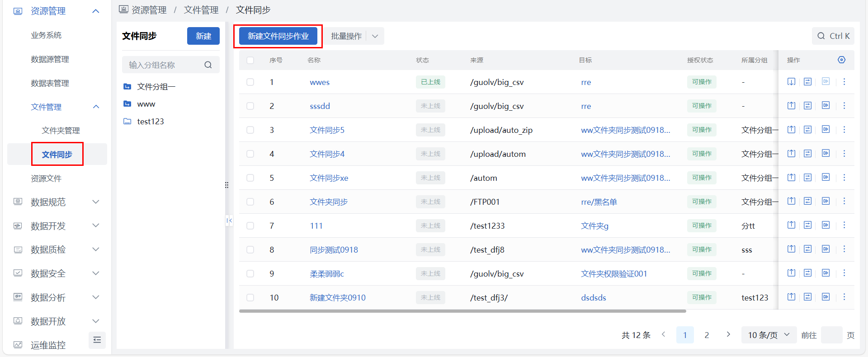Click 新建文件同步作业 button
The width and height of the screenshot is (868, 357).
pos(278,36)
